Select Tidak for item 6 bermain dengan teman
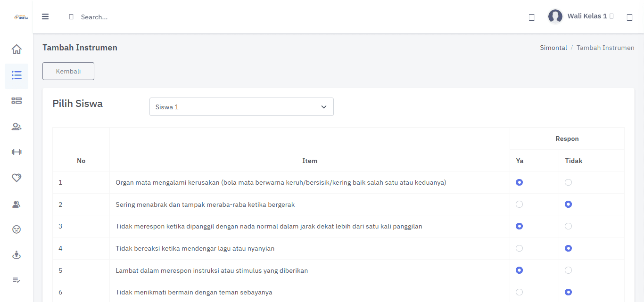This screenshot has width=644, height=302. (x=568, y=292)
